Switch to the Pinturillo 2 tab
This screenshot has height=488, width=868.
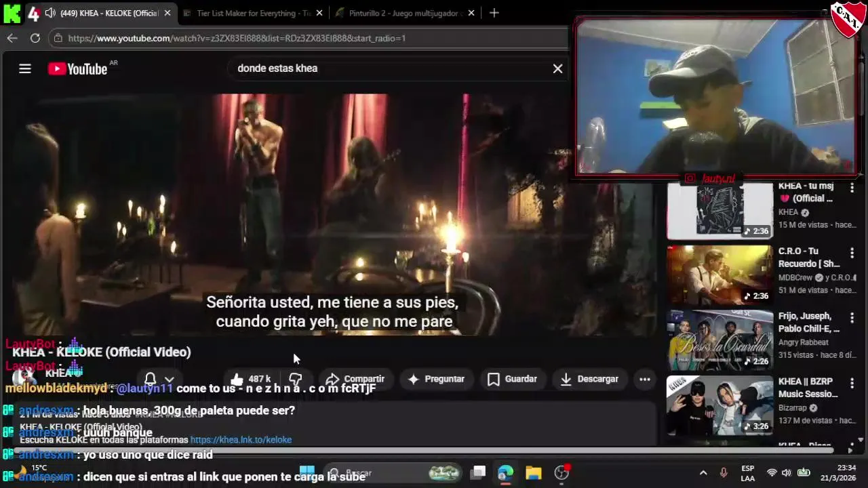(x=406, y=13)
